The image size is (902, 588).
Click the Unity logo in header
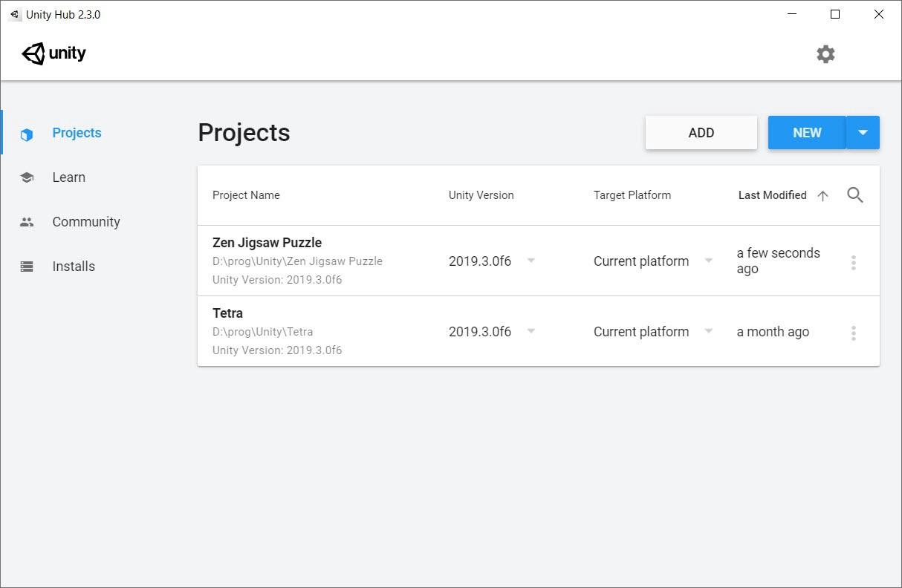[53, 53]
